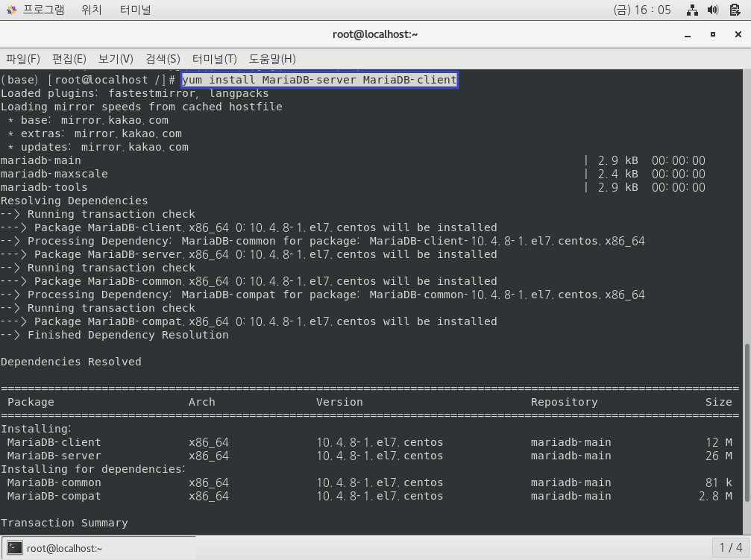Image resolution: width=751 pixels, height=560 pixels.
Task: Click the 'Dependencies Resolved' text
Action: pyautogui.click(x=71, y=362)
